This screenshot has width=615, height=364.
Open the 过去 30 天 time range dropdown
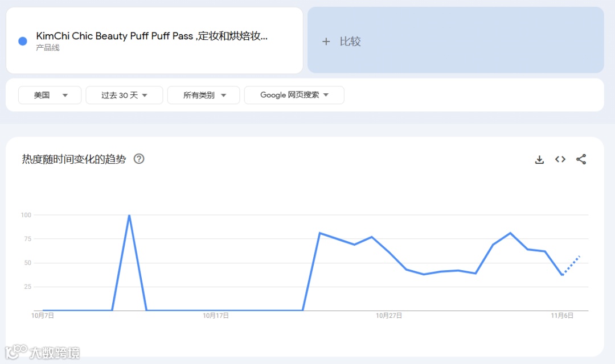coord(124,95)
